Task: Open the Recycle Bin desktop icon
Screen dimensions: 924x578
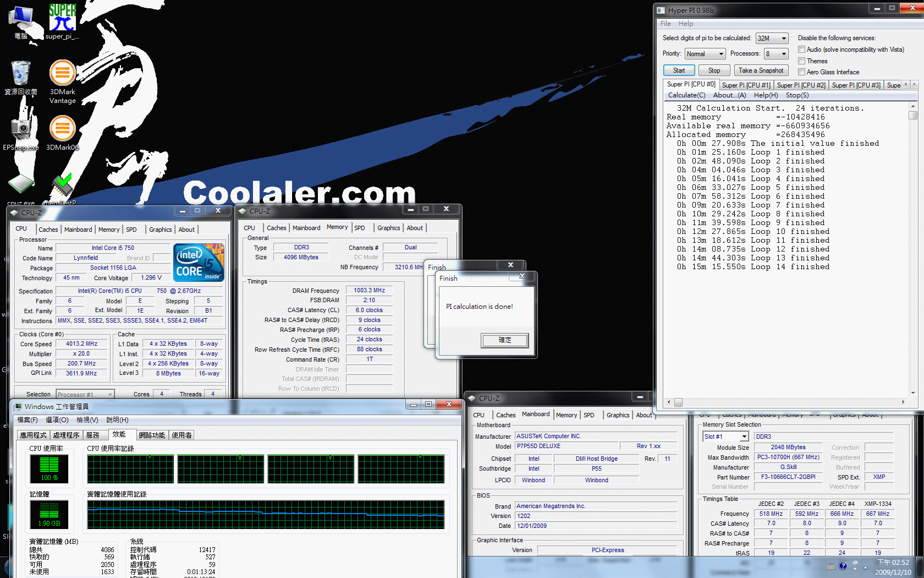Action: tap(21, 77)
